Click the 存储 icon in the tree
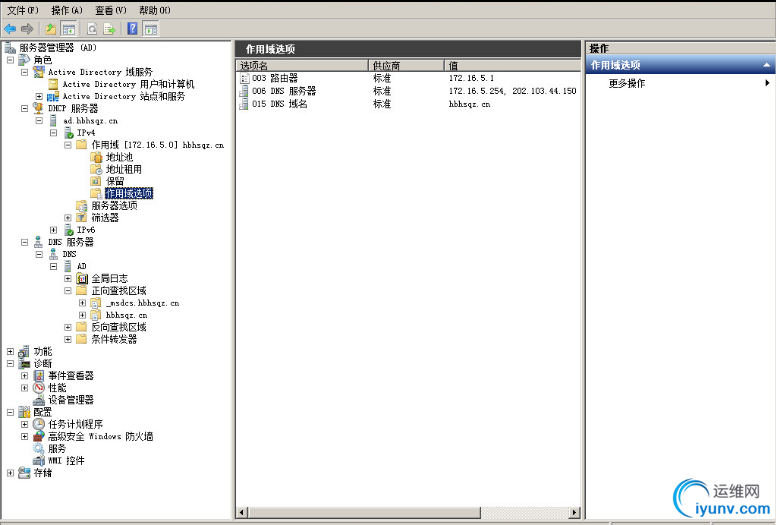776x525 pixels. coord(24,473)
